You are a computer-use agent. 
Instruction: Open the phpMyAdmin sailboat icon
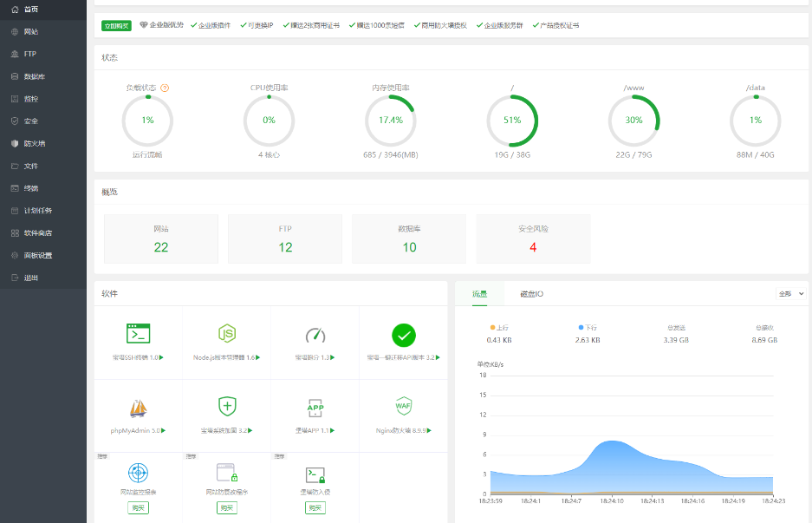pos(139,407)
